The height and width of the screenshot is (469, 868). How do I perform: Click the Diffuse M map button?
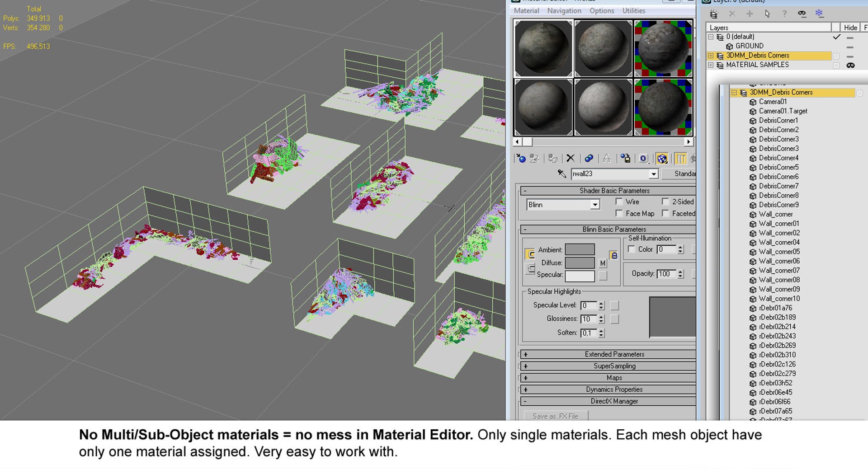603,263
